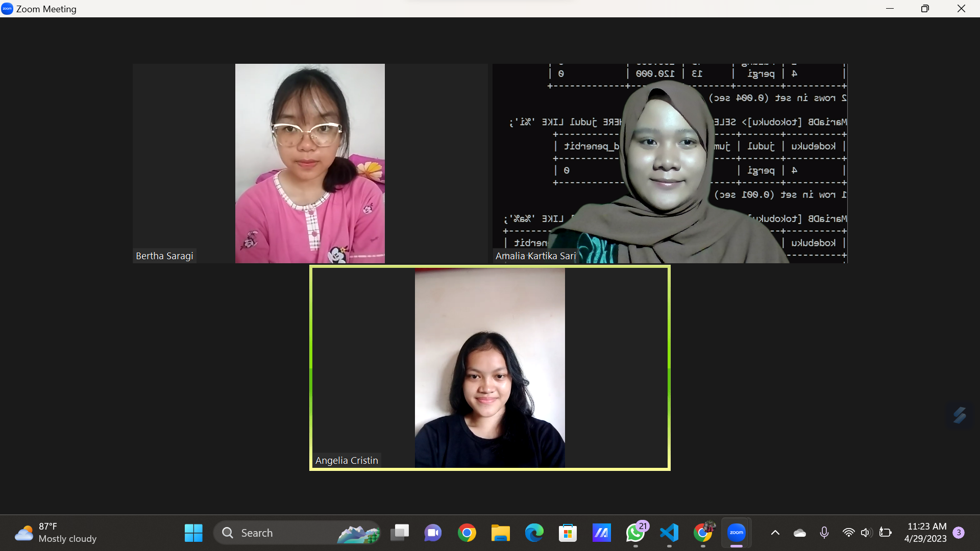This screenshot has width=980, height=551.
Task: Launch Microsoft Edge from taskbar
Action: coord(534,533)
